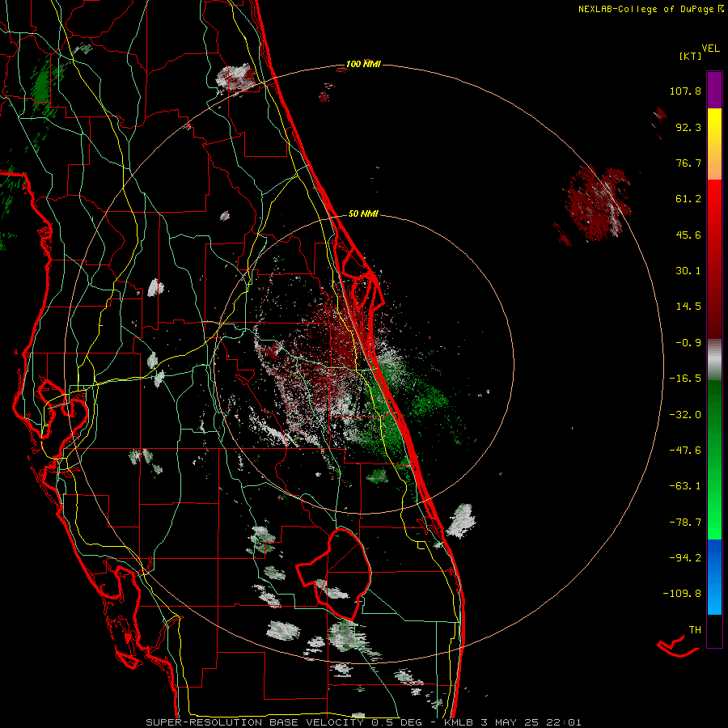Pick the purple segment of the color bar
Image resolution: width=728 pixels, height=728 pixels.
click(714, 90)
